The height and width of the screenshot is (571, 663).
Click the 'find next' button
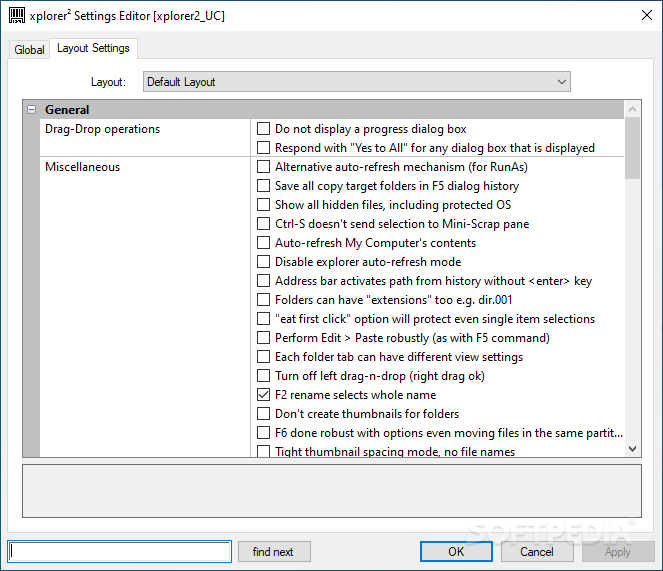point(274,552)
